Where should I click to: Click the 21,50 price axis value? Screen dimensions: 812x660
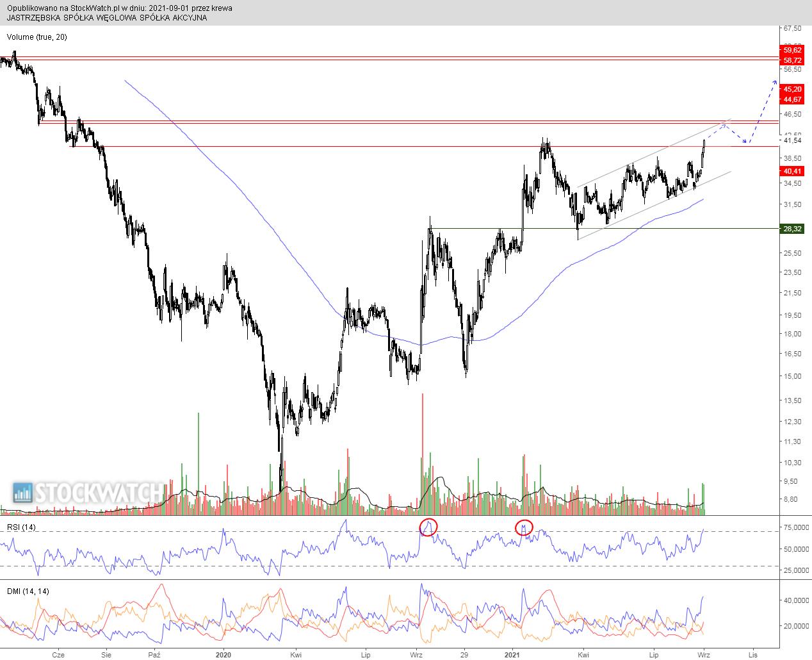[792, 293]
